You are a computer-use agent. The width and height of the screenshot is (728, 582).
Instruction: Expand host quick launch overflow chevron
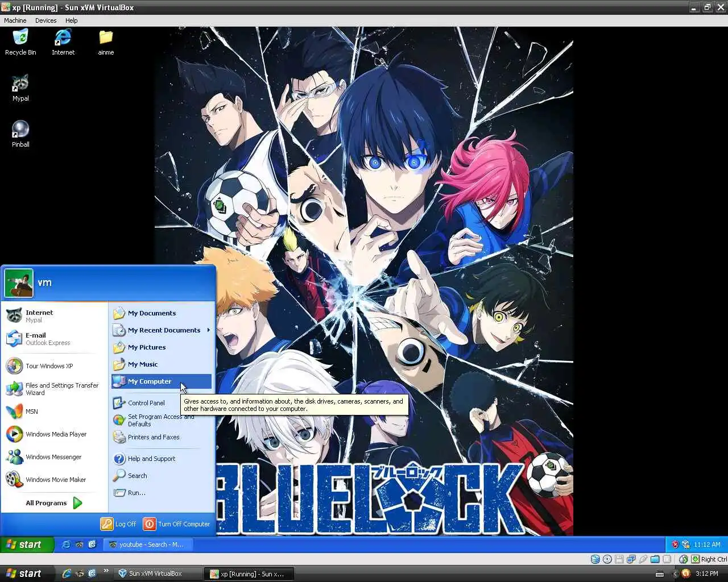106,571
